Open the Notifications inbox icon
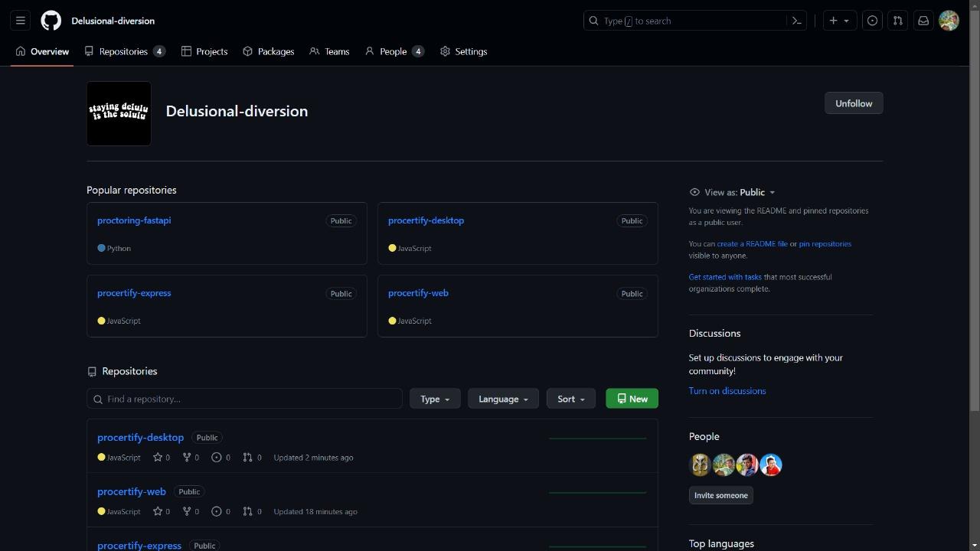Screen dimensions: 980x551 coord(923,21)
